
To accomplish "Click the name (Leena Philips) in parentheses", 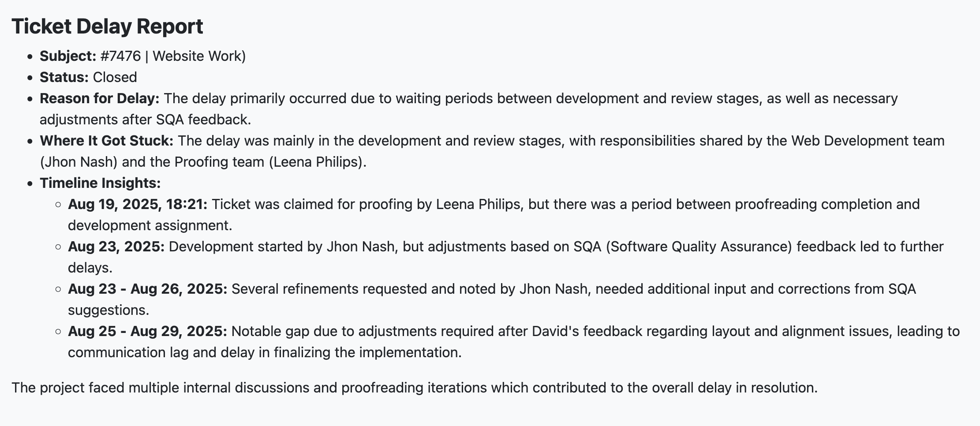I will click(317, 162).
